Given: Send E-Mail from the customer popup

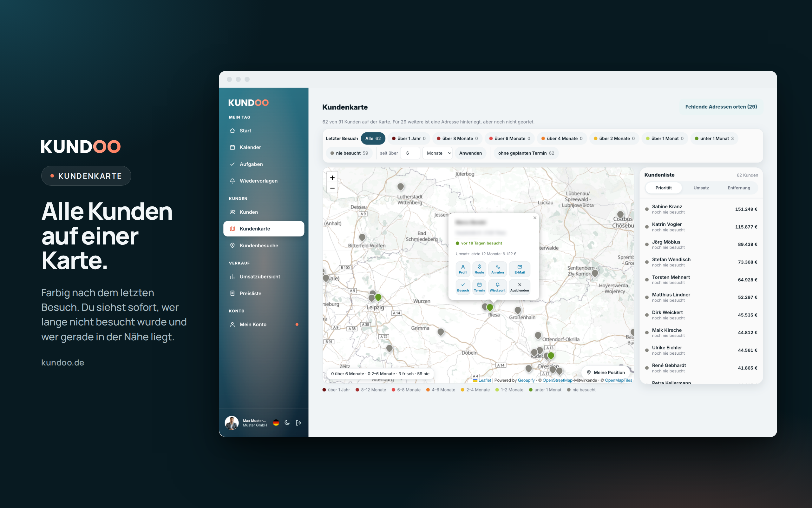Looking at the screenshot, I should (520, 269).
